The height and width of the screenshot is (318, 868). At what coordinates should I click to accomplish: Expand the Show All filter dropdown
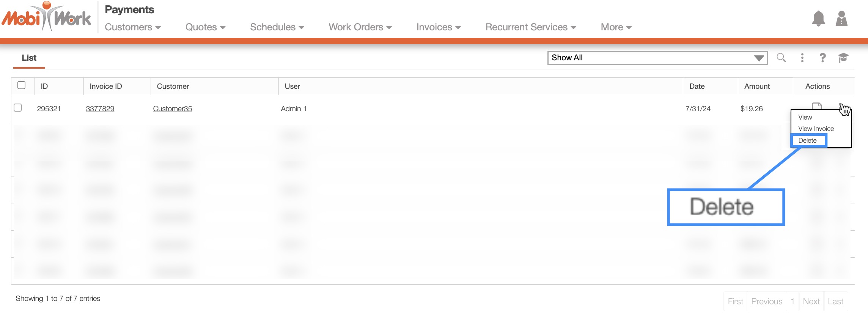(657, 58)
